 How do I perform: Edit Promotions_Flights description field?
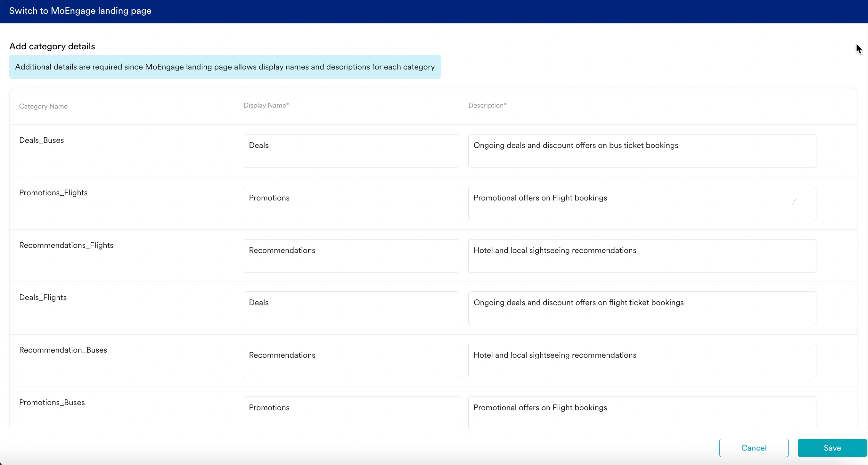point(642,203)
